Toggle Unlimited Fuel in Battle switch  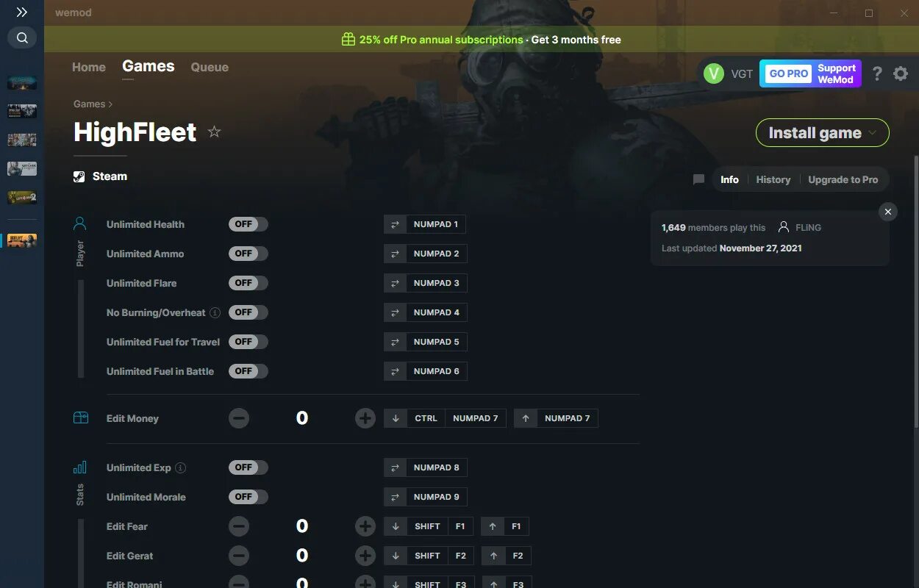click(248, 371)
